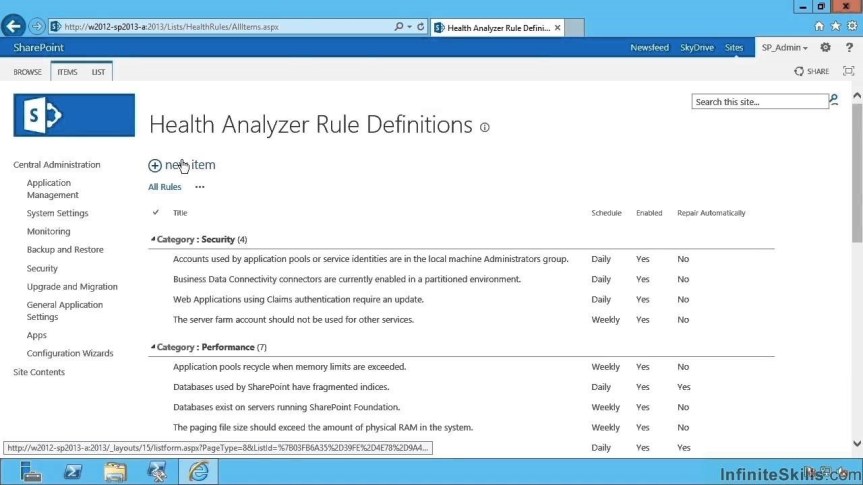
Task: Click the page vertical scrollbar thumb
Action: 857,173
